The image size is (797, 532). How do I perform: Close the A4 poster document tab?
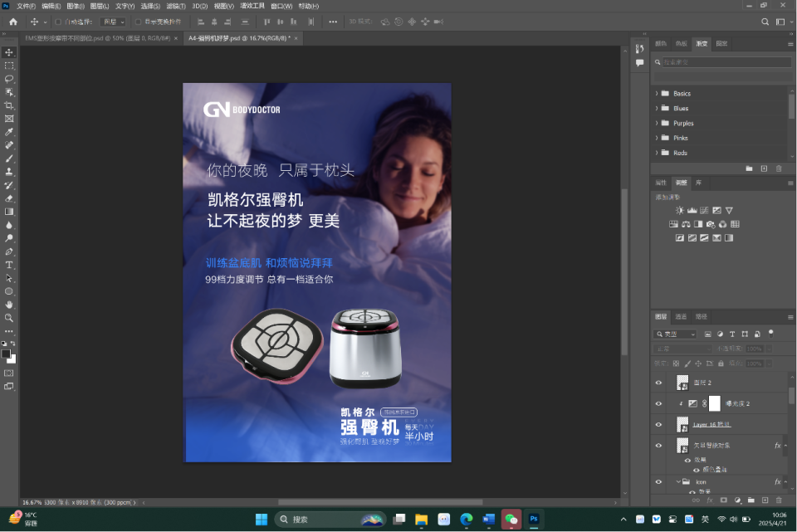click(x=296, y=38)
